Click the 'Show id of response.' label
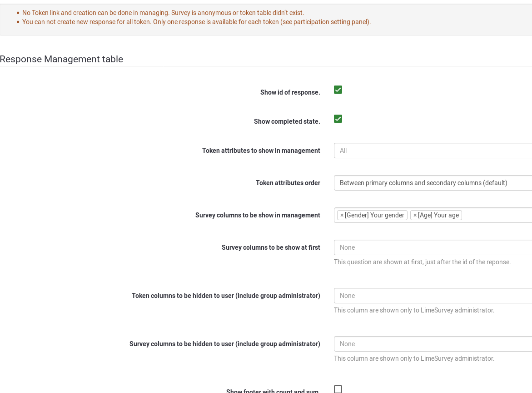The height and width of the screenshot is (393, 532). 290,92
